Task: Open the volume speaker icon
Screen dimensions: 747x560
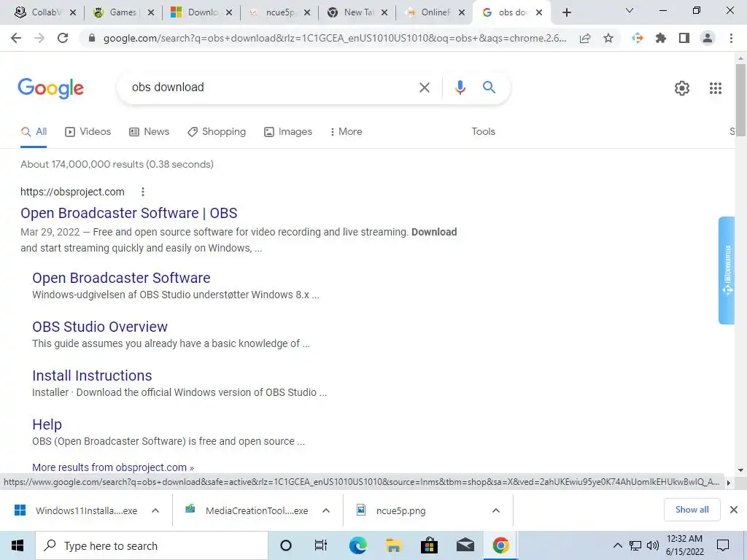Action: point(653,545)
